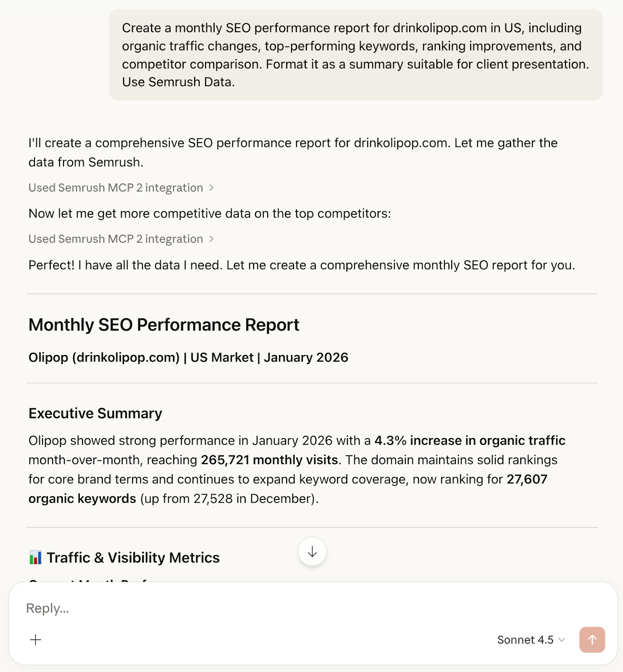Expand the first Used Semrush MCP 2 integration entry
Screen dimensions: 623x672
(x=116, y=188)
